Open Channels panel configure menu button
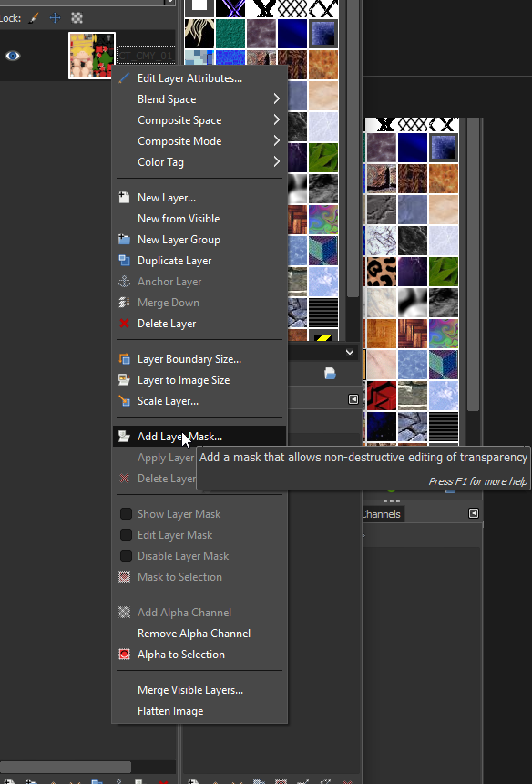 point(474,513)
